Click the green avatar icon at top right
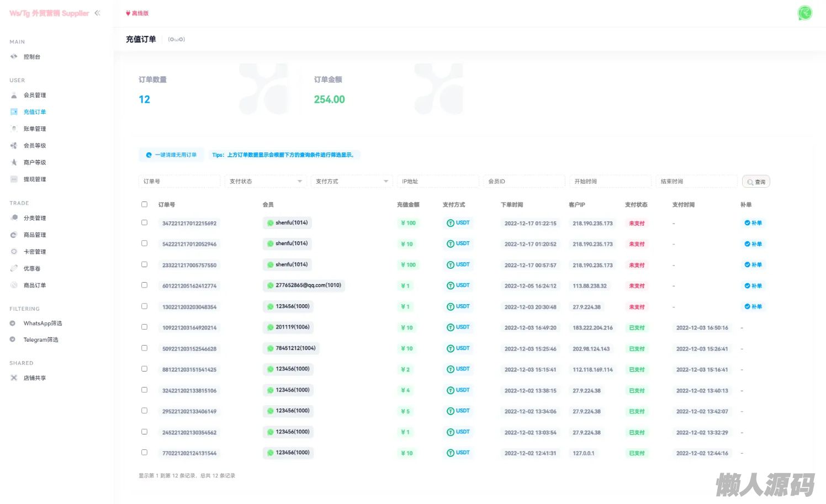Image resolution: width=826 pixels, height=504 pixels. pyautogui.click(x=805, y=13)
